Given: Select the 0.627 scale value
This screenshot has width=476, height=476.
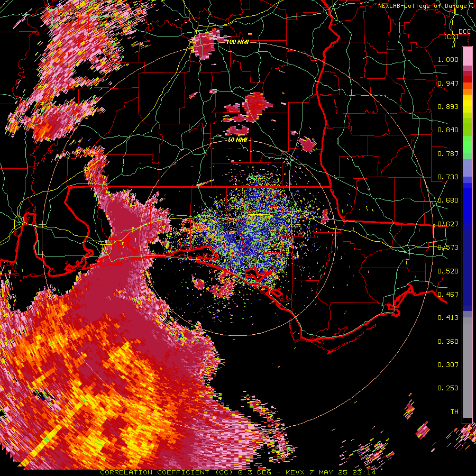Looking at the screenshot, I should pos(448,224).
